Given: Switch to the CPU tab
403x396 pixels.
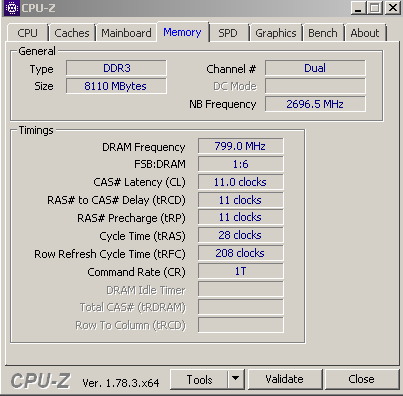Looking at the screenshot, I should pyautogui.click(x=28, y=33).
